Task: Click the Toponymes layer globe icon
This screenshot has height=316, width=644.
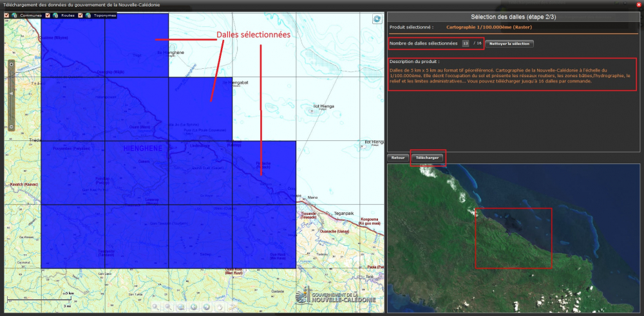Action: (x=88, y=15)
